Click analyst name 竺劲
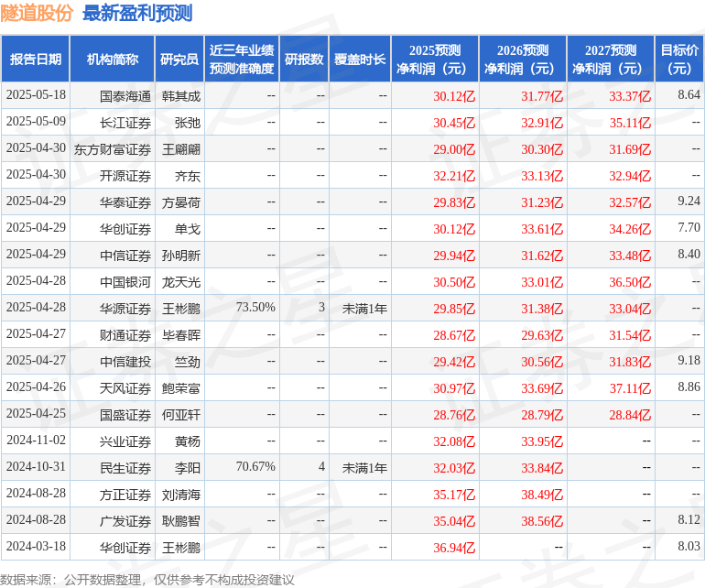The height and width of the screenshot is (588, 705). [x=187, y=362]
